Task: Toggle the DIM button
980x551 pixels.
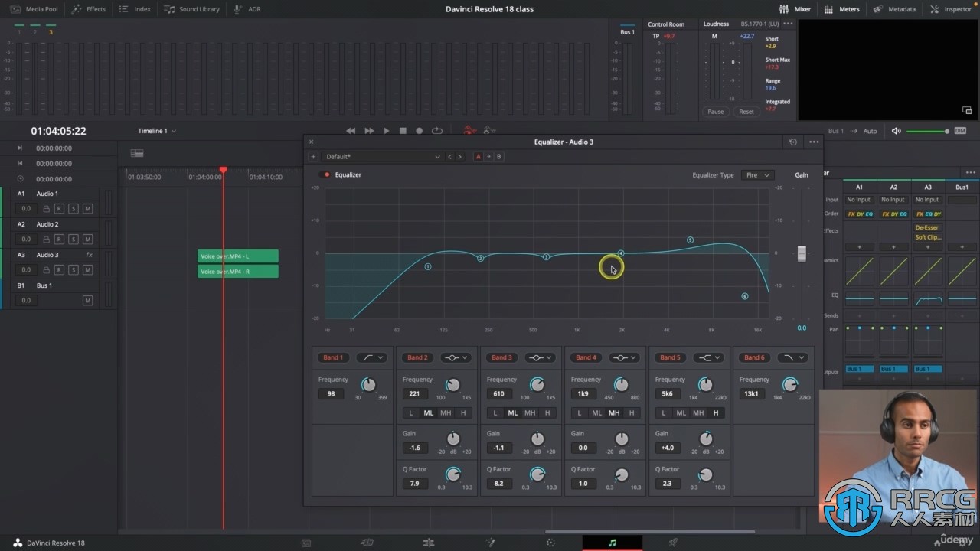Action: click(x=960, y=131)
